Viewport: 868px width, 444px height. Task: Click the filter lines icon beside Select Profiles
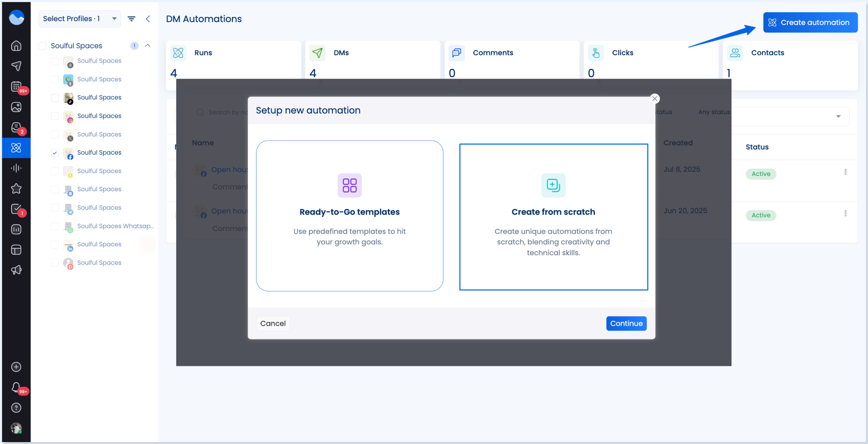click(x=132, y=19)
